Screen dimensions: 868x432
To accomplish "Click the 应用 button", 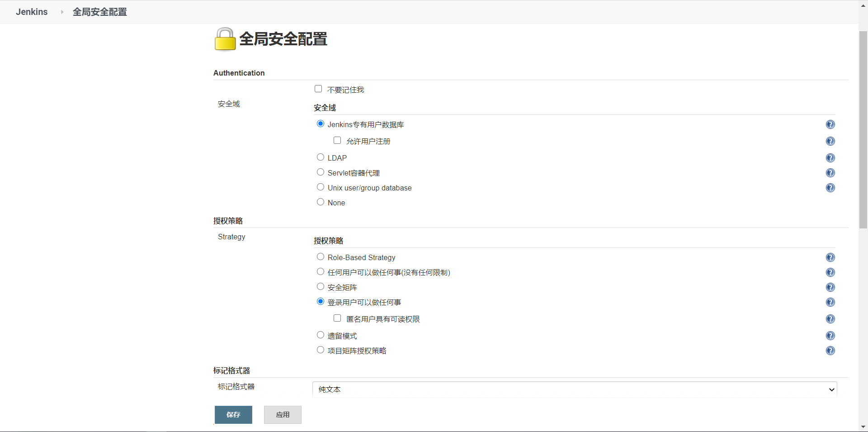I will 283,415.
